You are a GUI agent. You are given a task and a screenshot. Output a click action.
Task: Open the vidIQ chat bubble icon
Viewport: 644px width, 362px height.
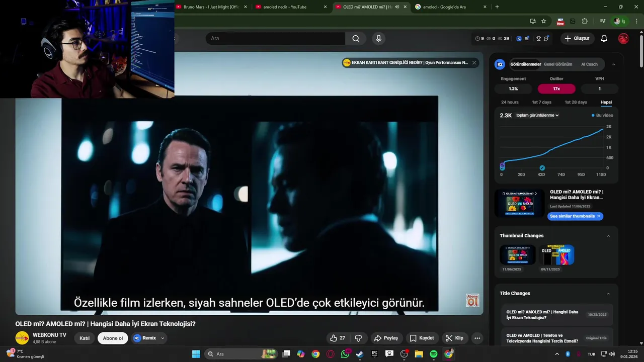click(x=546, y=39)
